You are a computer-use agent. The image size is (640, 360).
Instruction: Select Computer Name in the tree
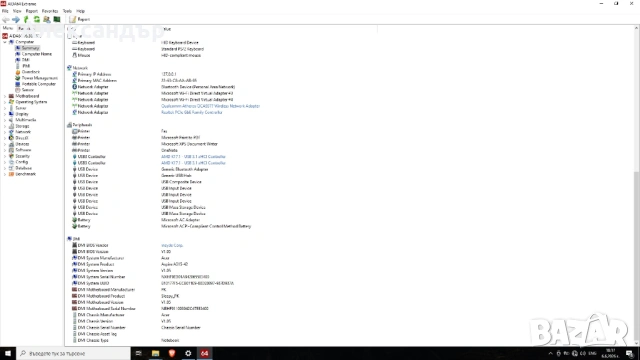tap(36, 54)
